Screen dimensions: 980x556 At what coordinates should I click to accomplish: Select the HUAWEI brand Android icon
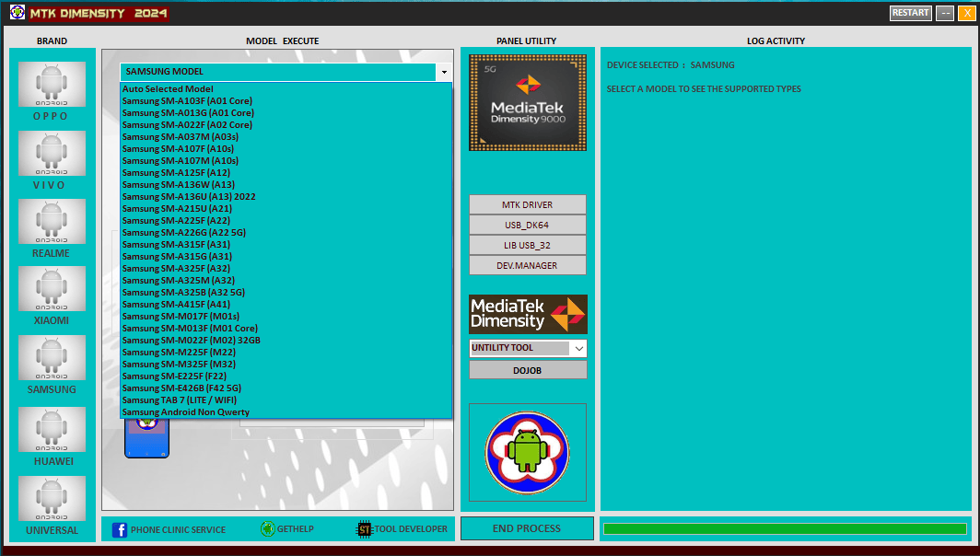tap(52, 429)
